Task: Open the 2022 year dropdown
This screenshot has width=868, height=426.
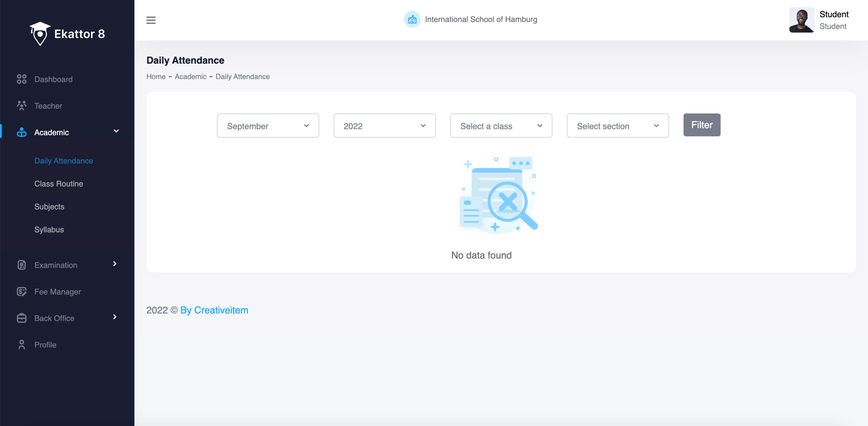Action: click(x=384, y=126)
